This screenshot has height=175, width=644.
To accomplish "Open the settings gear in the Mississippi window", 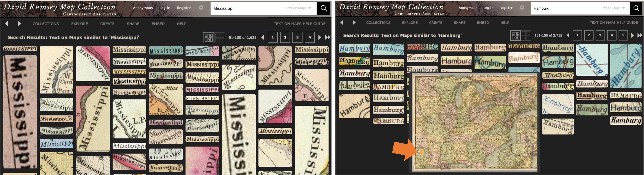I will (x=201, y=8).
